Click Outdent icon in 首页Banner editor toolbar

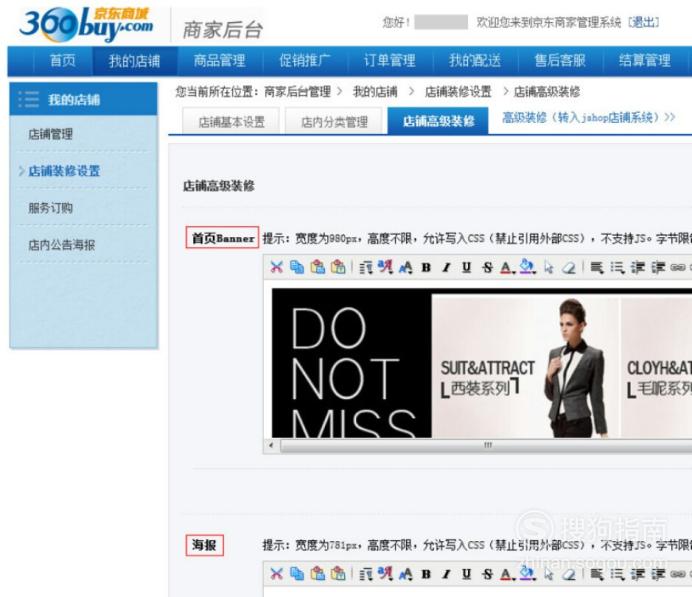[x=637, y=267]
